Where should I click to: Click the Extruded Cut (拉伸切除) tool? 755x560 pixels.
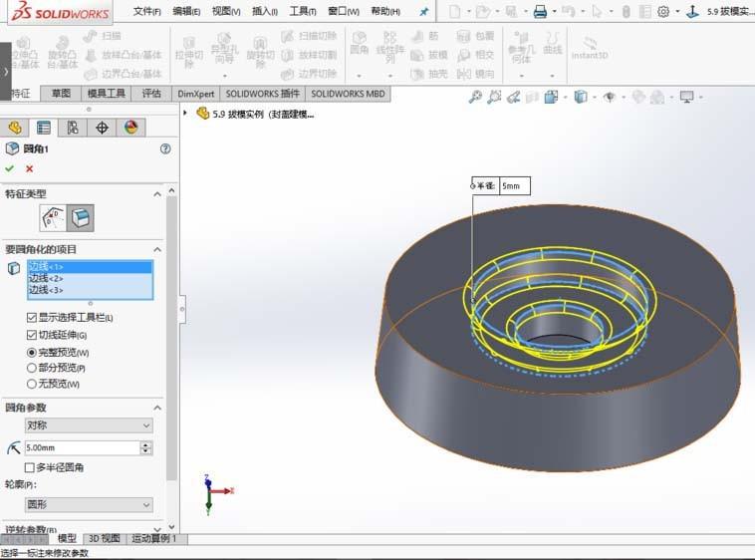(189, 52)
